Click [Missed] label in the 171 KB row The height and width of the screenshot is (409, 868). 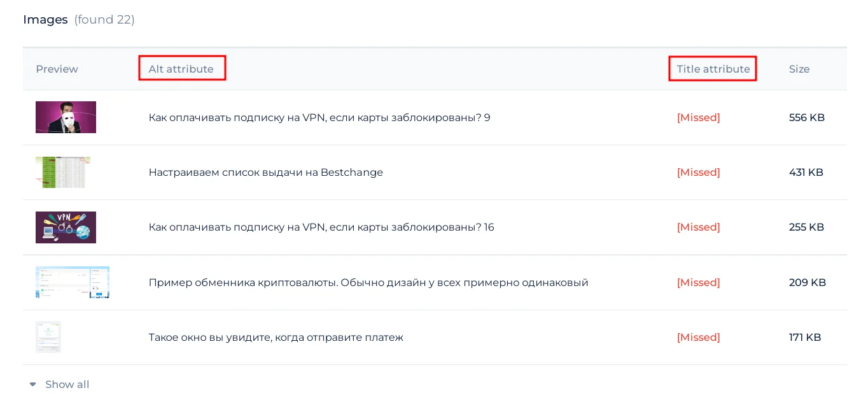pyautogui.click(x=698, y=337)
